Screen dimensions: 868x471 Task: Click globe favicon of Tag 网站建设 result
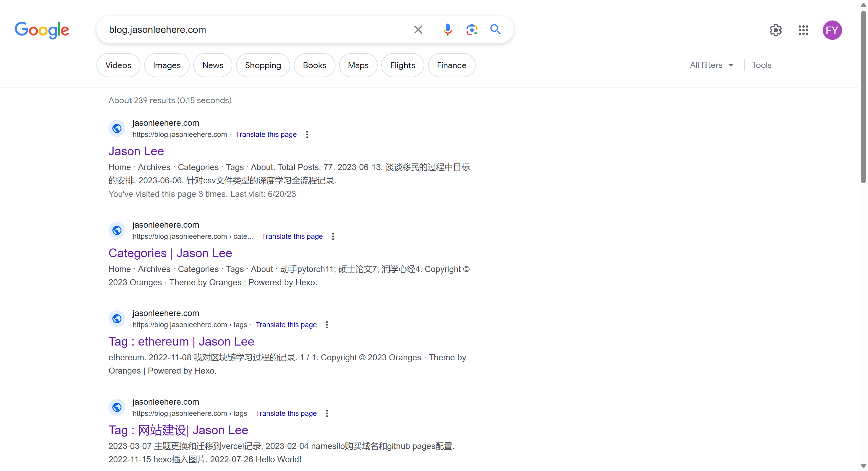click(x=117, y=407)
